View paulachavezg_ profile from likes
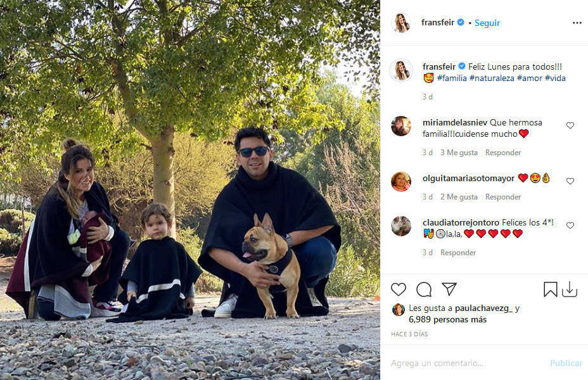The width and height of the screenshot is (588, 380). [x=483, y=308]
